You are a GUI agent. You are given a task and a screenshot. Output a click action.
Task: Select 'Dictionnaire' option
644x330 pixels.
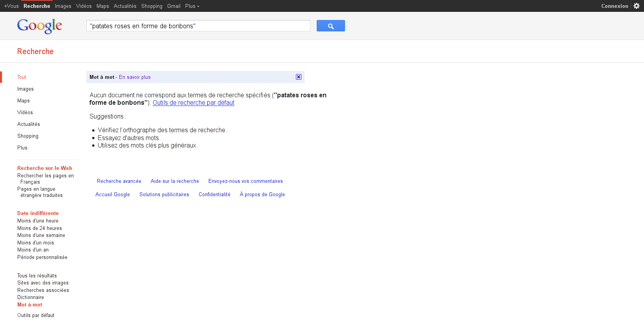tap(31, 297)
